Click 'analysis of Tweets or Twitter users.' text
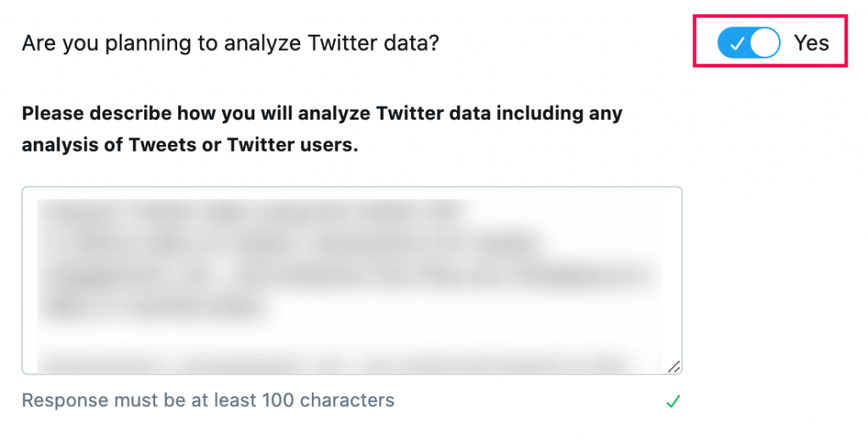Image resolution: width=868 pixels, height=446 pixels. click(190, 145)
